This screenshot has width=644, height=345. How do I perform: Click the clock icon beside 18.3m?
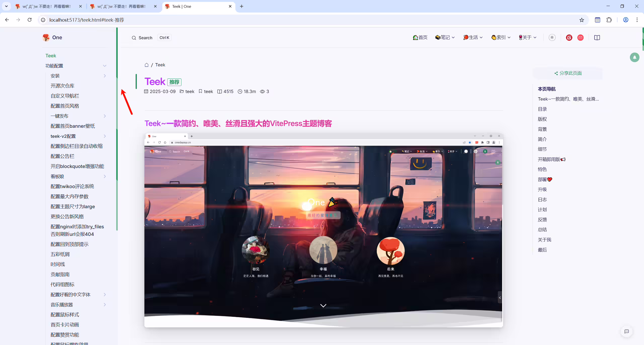240,92
